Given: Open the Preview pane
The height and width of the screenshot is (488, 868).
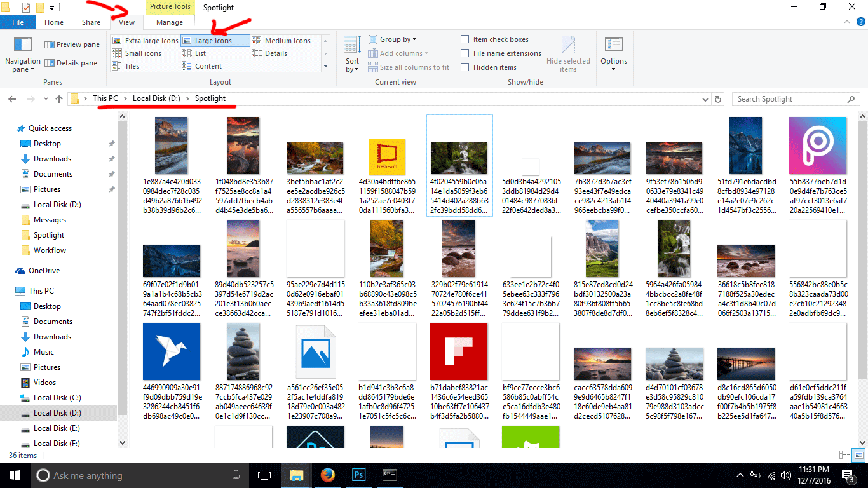Looking at the screenshot, I should 72,44.
